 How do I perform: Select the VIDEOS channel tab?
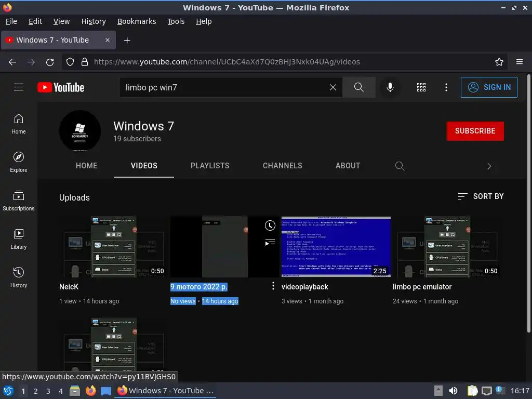pyautogui.click(x=144, y=166)
